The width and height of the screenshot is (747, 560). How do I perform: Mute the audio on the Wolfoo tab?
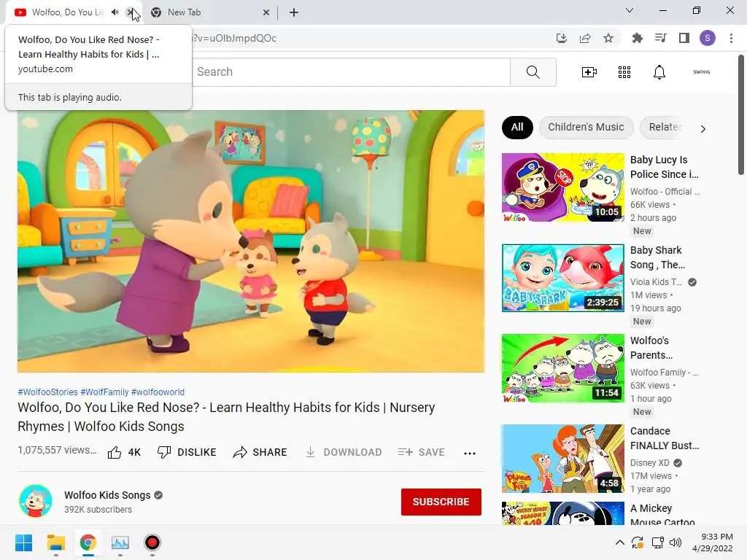115,12
